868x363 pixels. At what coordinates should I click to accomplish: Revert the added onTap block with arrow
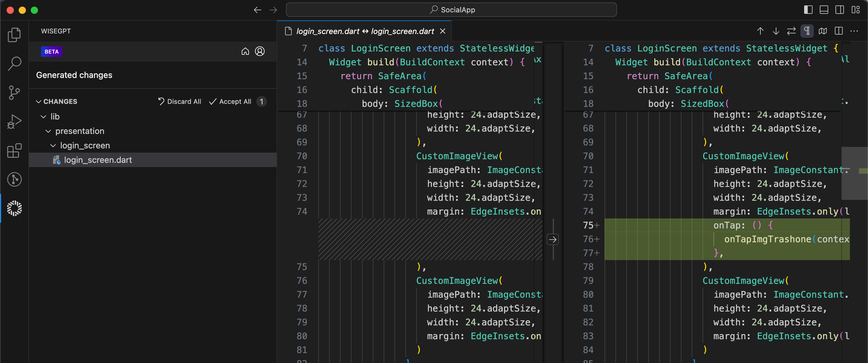[x=553, y=239]
